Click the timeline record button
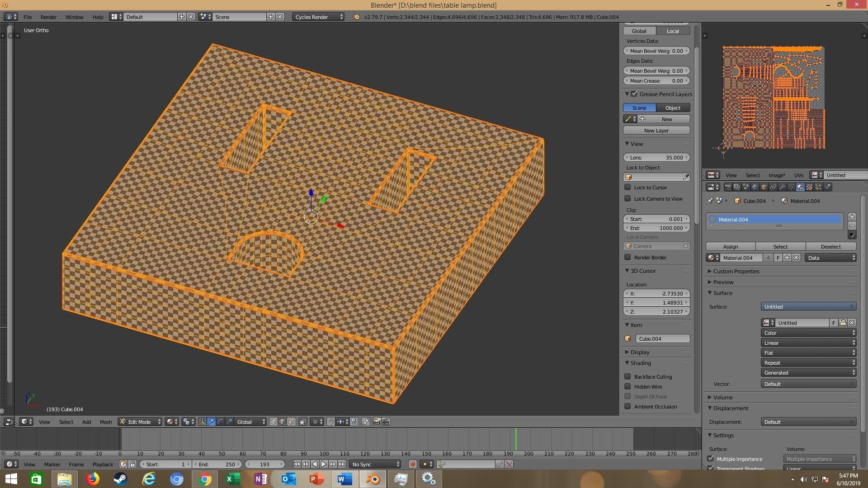 click(x=412, y=464)
